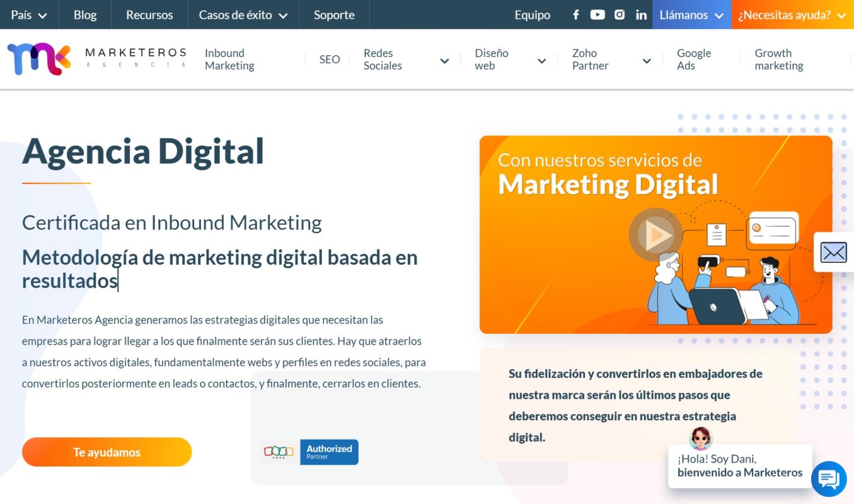The height and width of the screenshot is (504, 854).
Task: Click the envelope contact side tab
Action: [x=834, y=252]
